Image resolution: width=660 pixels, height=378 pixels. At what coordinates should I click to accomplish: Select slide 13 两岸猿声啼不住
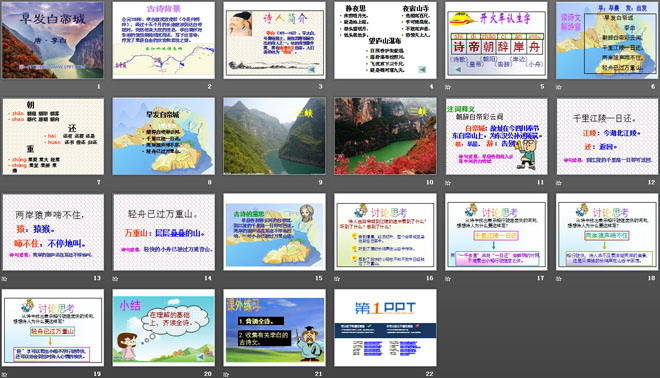pos(53,232)
